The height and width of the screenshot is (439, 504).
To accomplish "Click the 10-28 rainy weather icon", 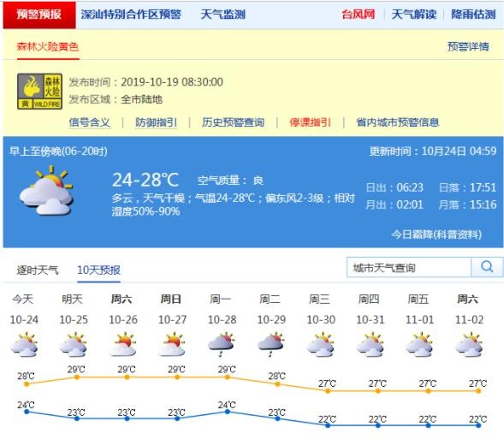I will 222,345.
